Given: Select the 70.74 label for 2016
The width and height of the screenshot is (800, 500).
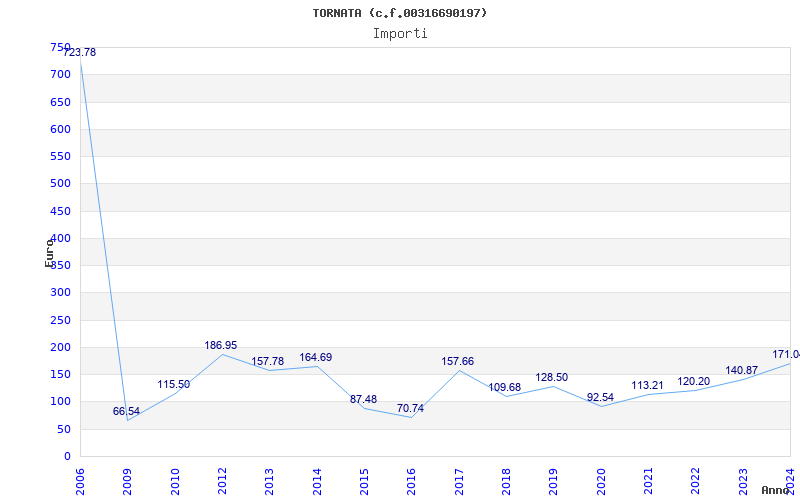Looking at the screenshot, I should click(x=410, y=409).
